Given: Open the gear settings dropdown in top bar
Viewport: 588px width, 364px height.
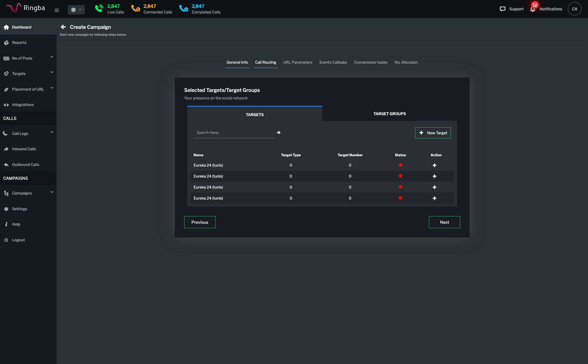Looking at the screenshot, I should tap(76, 10).
